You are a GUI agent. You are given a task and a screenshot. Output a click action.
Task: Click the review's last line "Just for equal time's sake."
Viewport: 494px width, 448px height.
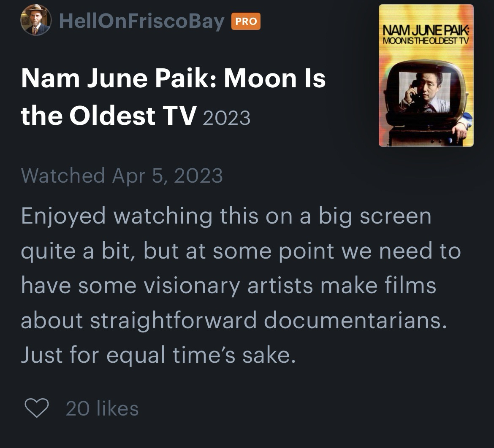pos(156,355)
